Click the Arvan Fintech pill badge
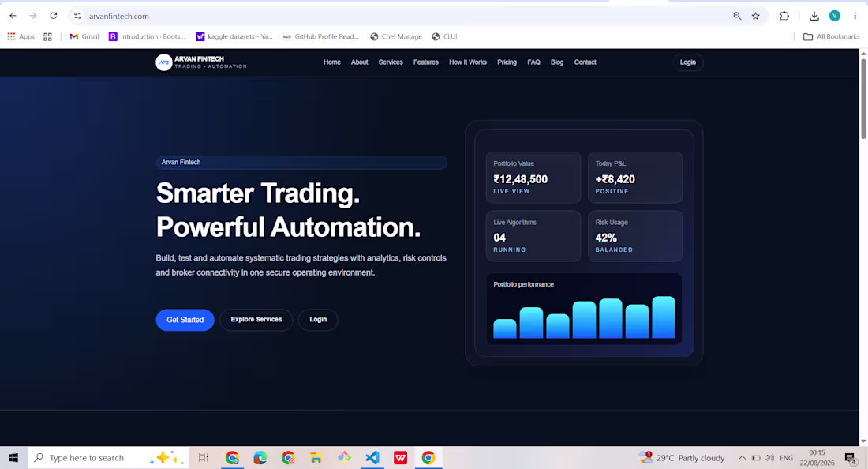The height and width of the screenshot is (469, 868). [301, 162]
